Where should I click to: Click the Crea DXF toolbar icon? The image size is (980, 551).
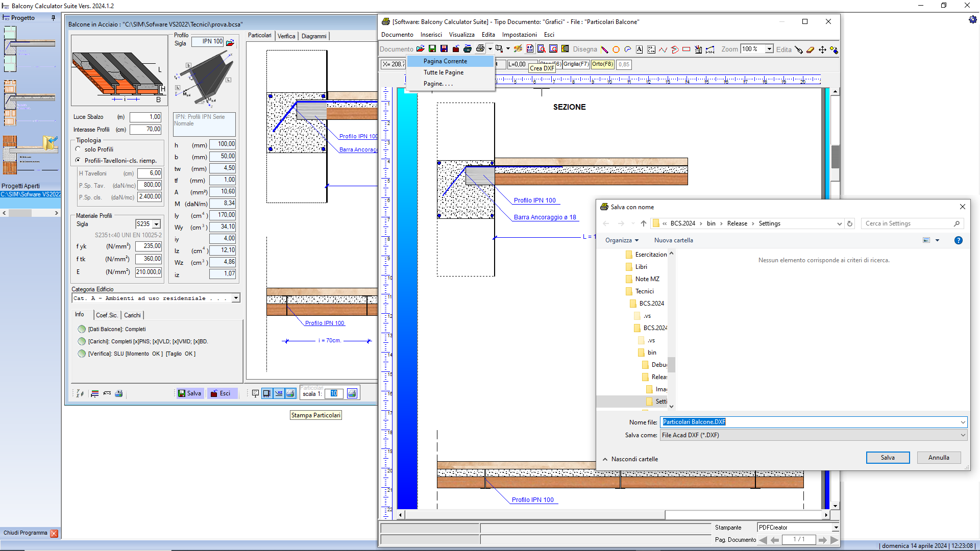pyautogui.click(x=530, y=49)
